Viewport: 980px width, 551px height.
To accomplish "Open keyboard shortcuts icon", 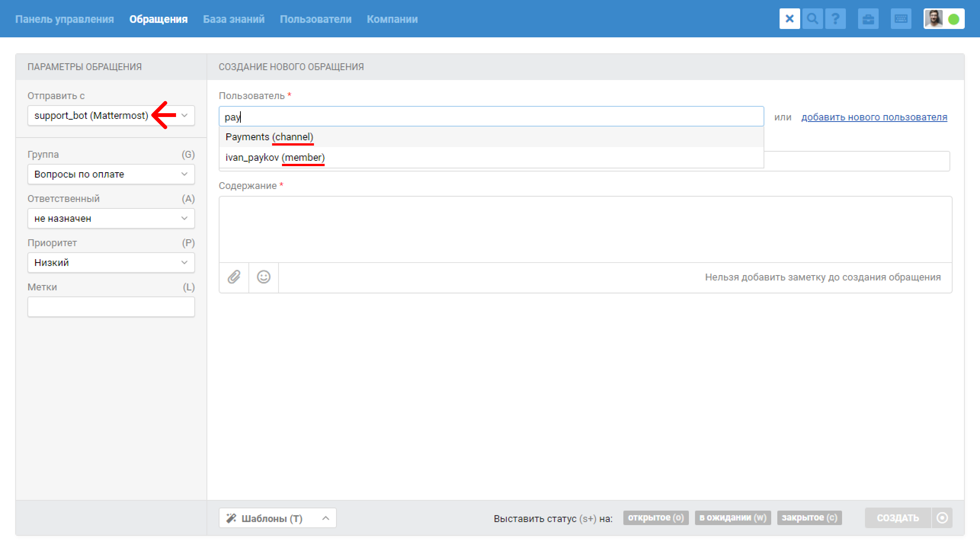I will [x=901, y=19].
